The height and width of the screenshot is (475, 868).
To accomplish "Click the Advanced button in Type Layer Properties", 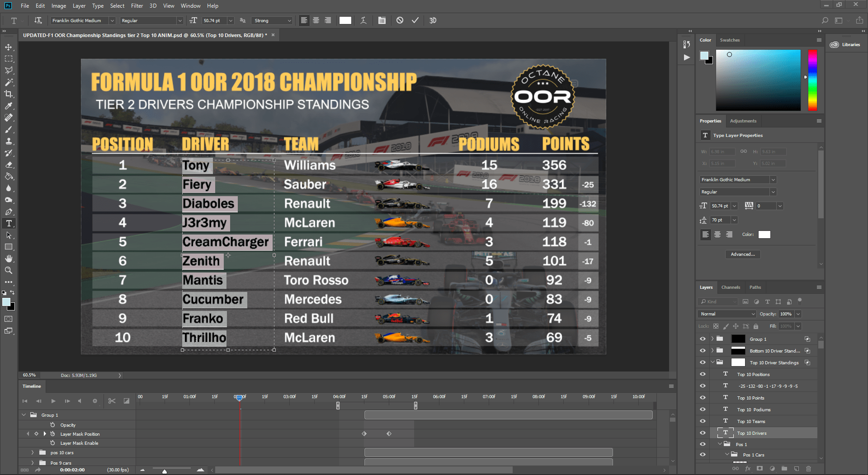I will click(x=743, y=254).
